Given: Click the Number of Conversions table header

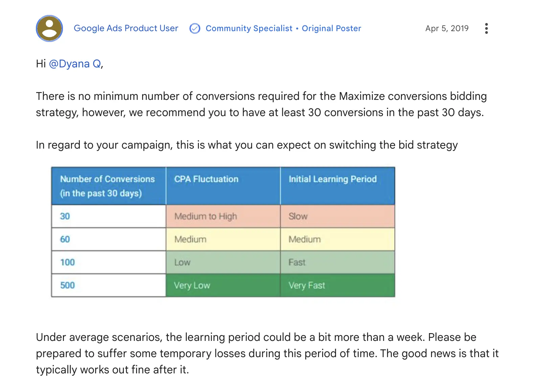Looking at the screenshot, I should coord(108,186).
